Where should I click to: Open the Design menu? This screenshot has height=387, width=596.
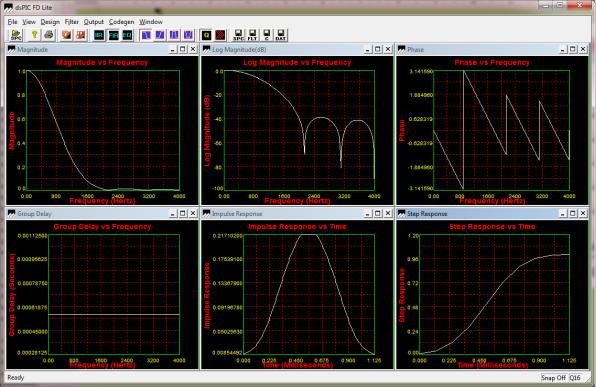click(50, 22)
